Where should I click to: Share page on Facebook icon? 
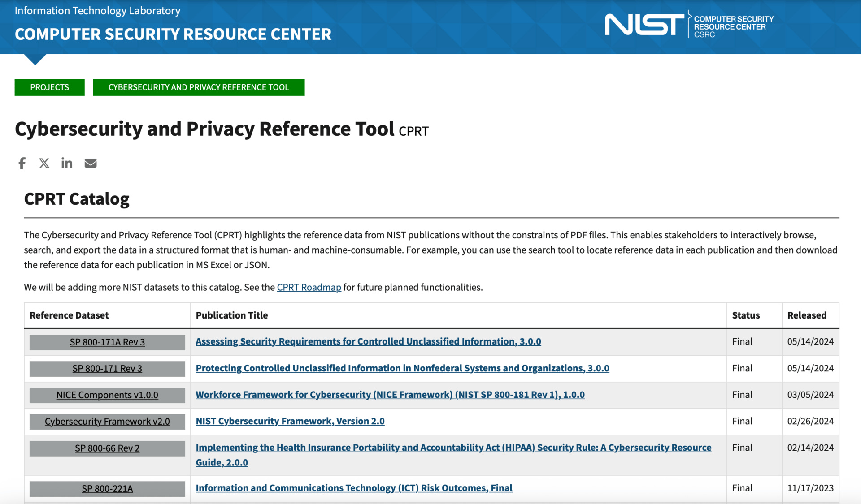22,163
